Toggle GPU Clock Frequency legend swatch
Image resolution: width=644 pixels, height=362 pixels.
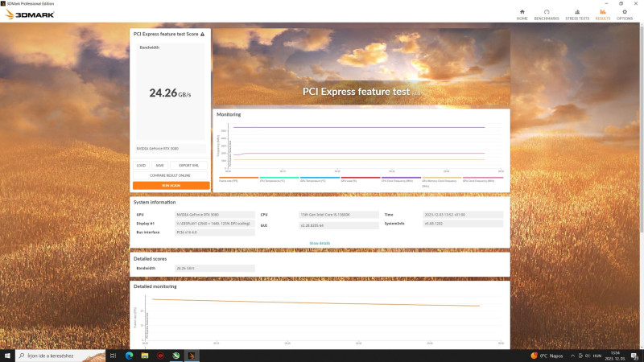tap(482, 178)
